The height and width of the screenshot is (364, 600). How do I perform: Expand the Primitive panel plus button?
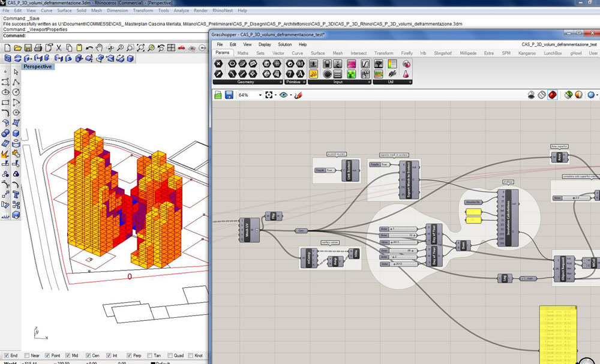(x=304, y=82)
